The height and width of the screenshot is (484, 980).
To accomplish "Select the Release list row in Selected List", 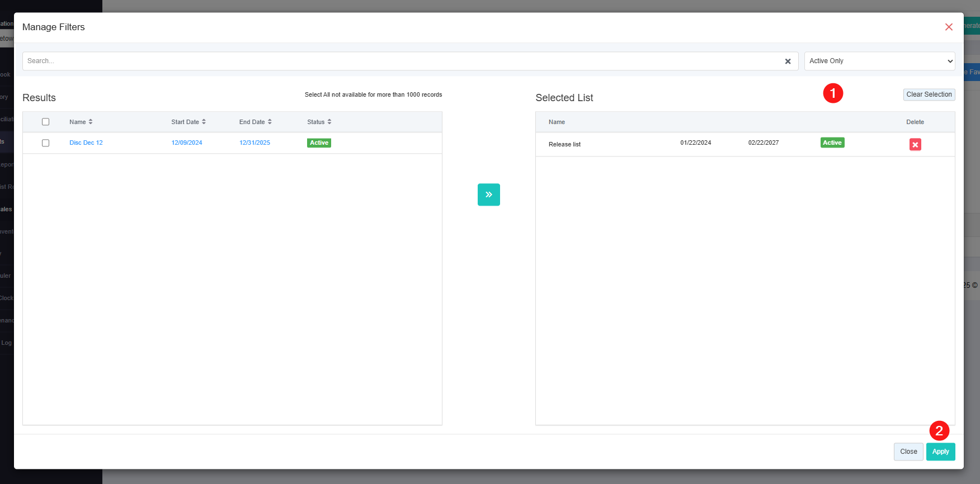I will (565, 144).
